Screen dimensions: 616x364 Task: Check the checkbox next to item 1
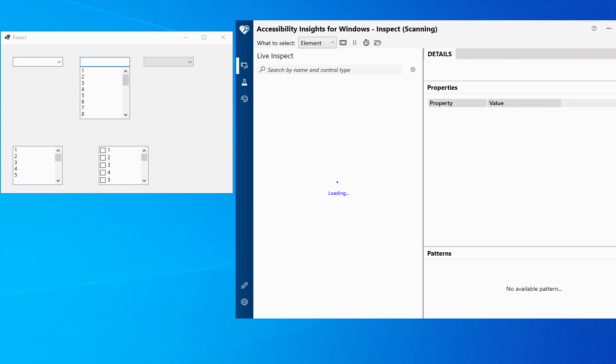pyautogui.click(x=103, y=150)
